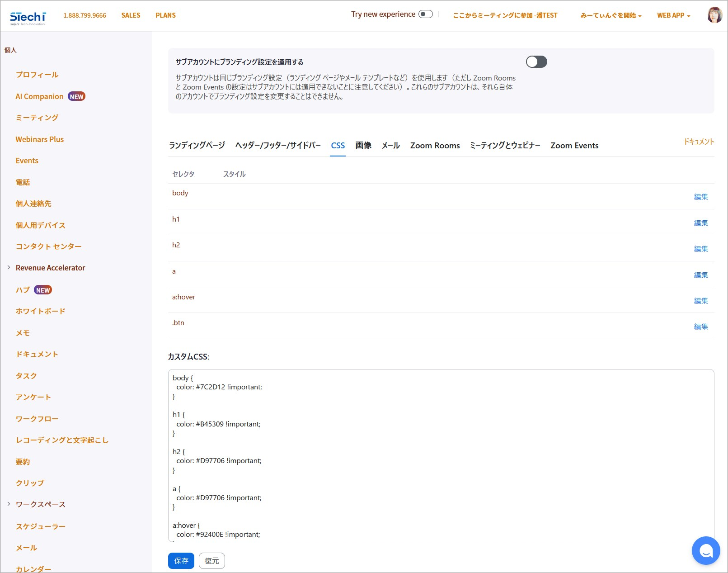Screen dimensions: 728x573
Task: Open the Zoom Rooms tab
Action: pyautogui.click(x=435, y=145)
